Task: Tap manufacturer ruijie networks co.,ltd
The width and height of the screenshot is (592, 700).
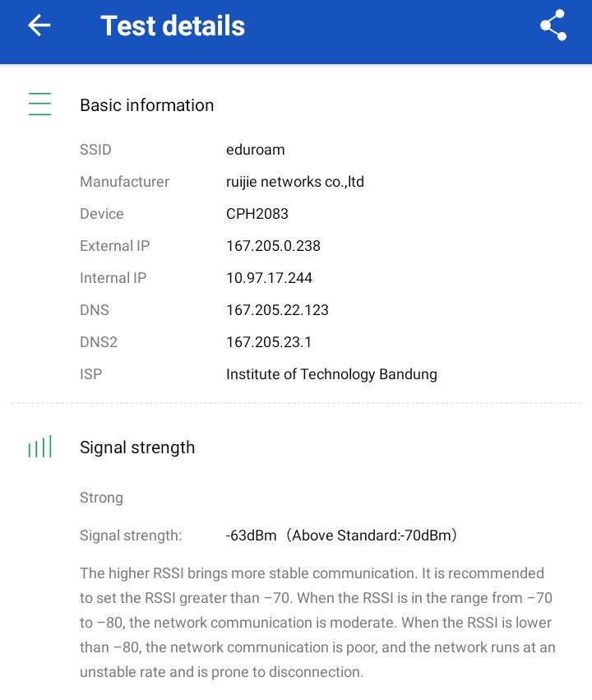Action: tap(294, 182)
